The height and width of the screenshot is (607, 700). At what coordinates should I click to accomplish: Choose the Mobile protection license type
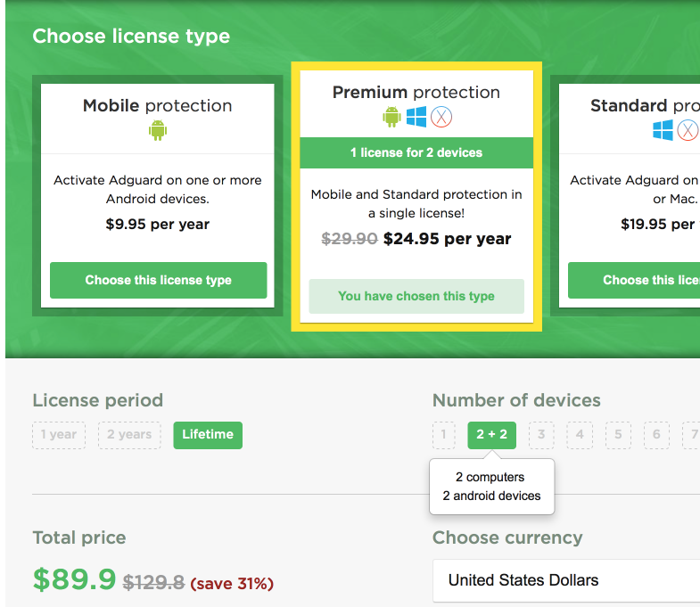coord(158,280)
